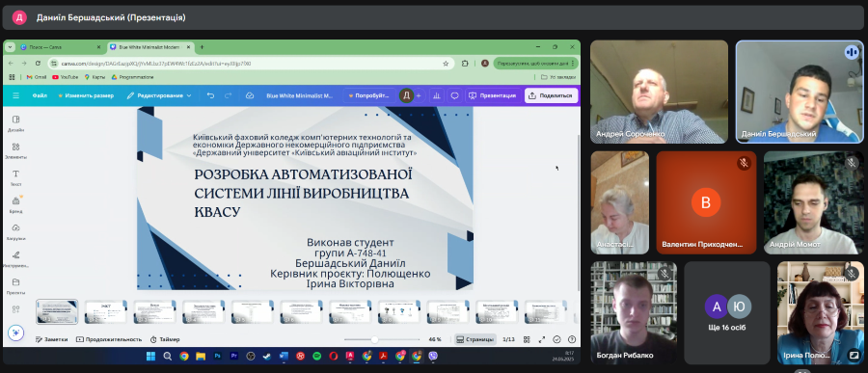Viewport: 868px width, 373px height.
Task: Expand the browser tab search chevron
Action: click(10, 47)
